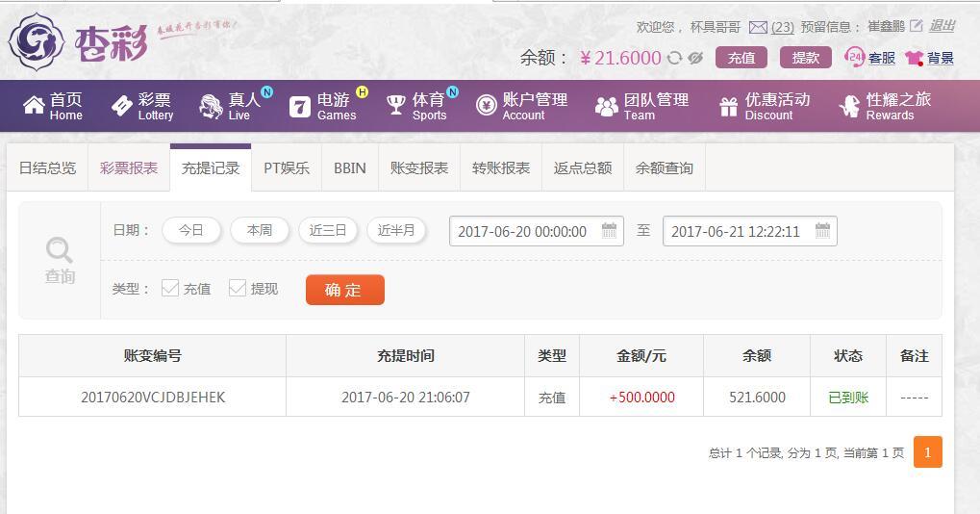Toggle the 提现 type checkbox
The image size is (980, 514).
tap(237, 288)
